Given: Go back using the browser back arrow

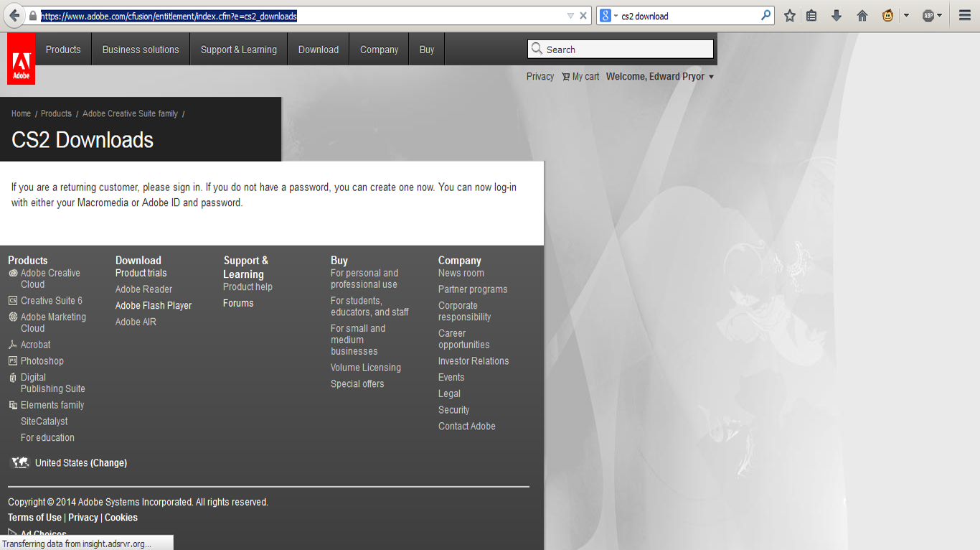Looking at the screenshot, I should pos(14,16).
